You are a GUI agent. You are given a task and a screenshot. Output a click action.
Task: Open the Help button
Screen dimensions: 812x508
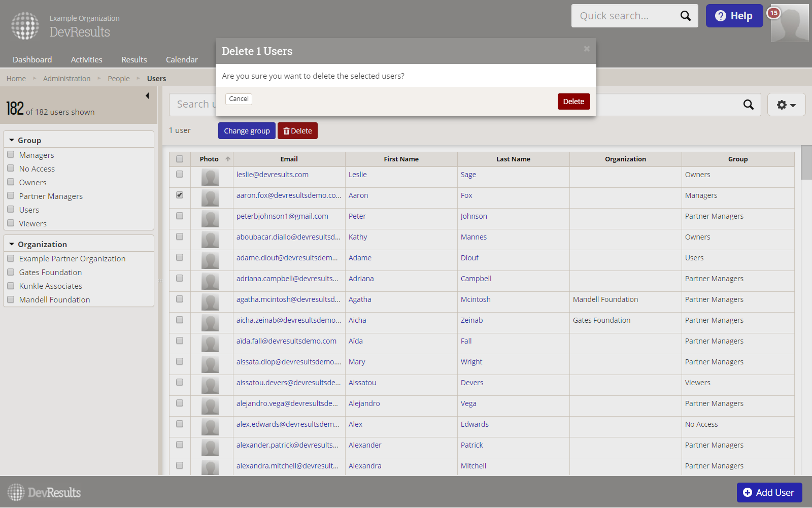click(x=734, y=16)
